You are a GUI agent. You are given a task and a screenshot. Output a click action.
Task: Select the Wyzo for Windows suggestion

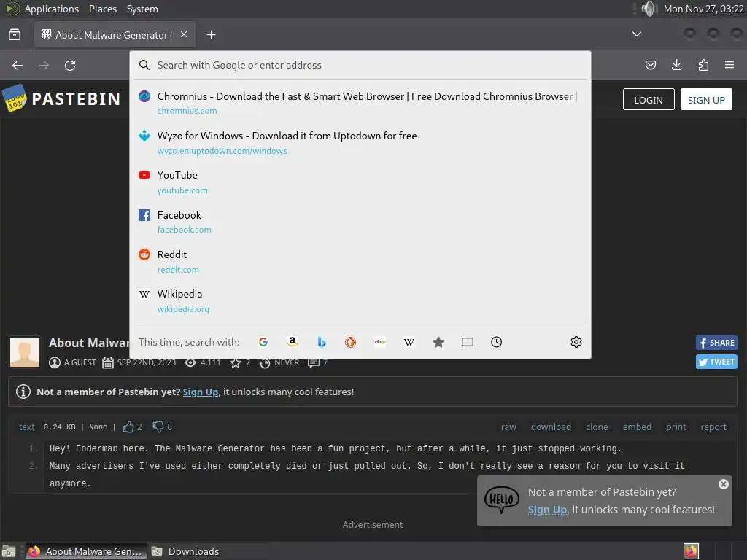[360, 143]
